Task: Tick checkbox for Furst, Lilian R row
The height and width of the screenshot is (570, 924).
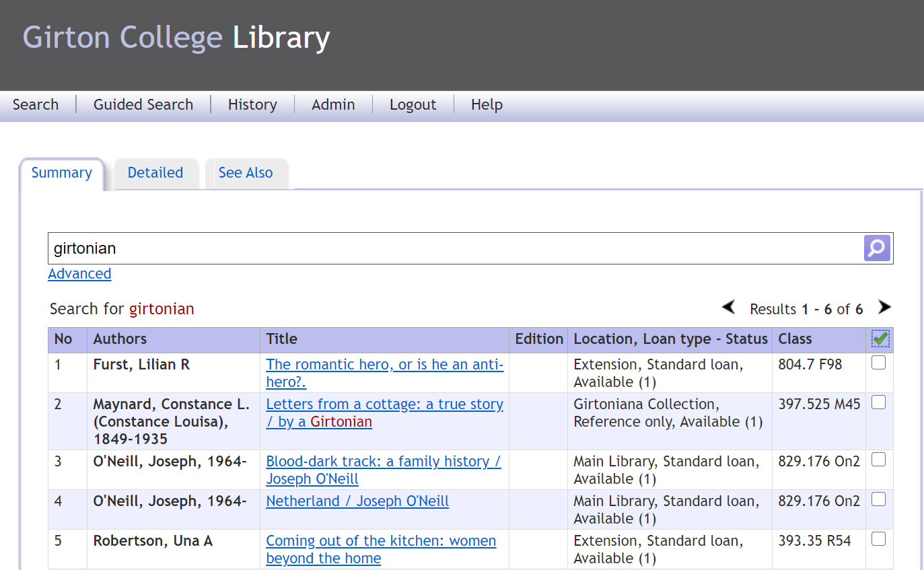Action: [x=878, y=363]
